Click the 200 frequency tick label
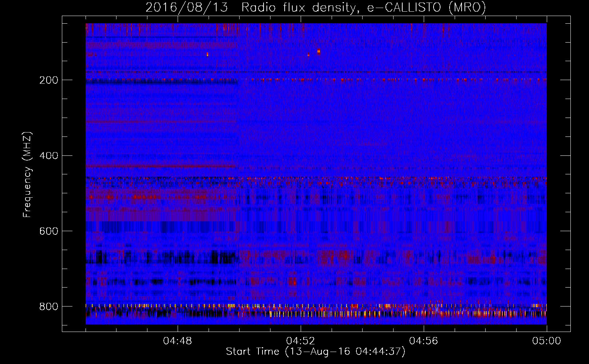 click(49, 80)
